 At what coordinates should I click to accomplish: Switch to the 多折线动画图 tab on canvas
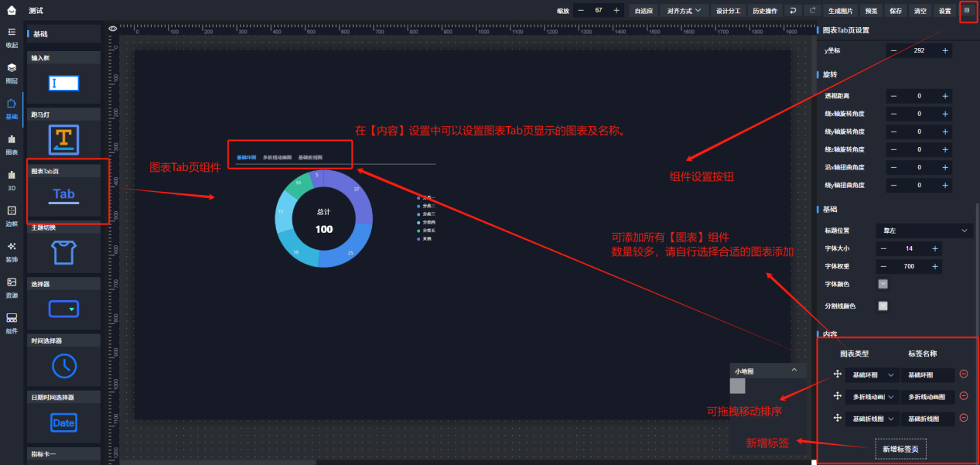(x=277, y=157)
